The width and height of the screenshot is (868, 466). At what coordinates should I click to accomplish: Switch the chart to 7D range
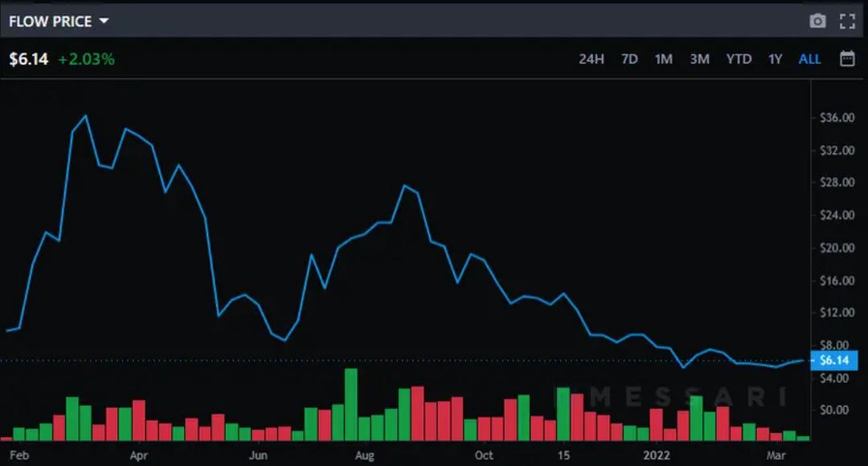tap(629, 59)
